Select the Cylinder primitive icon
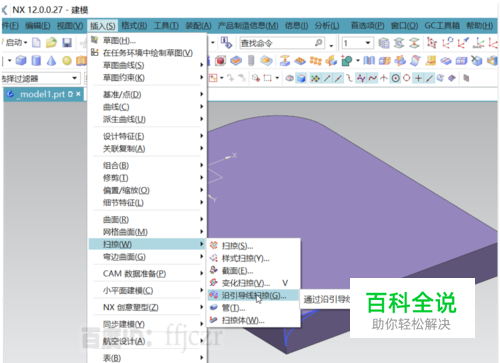 [36, 61]
